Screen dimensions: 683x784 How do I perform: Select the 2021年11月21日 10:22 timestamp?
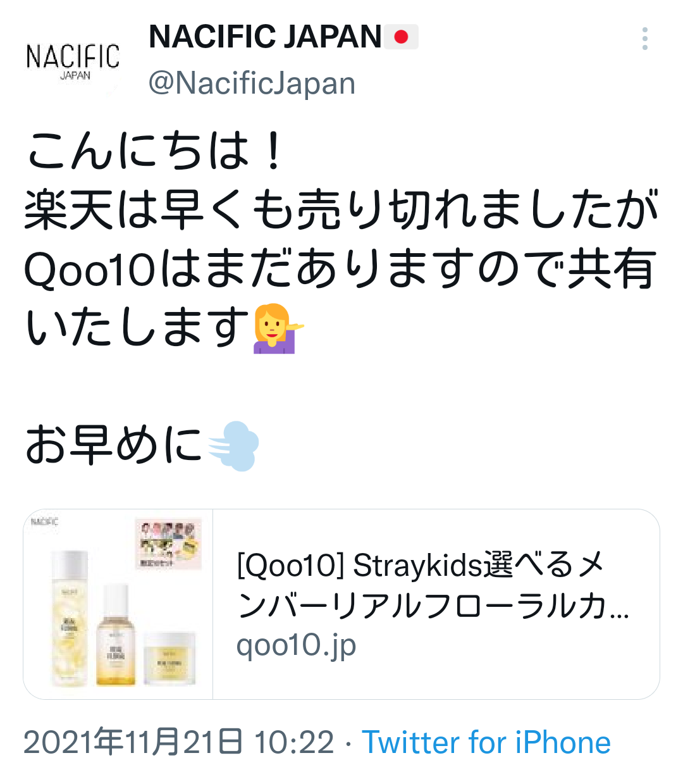tap(179, 742)
